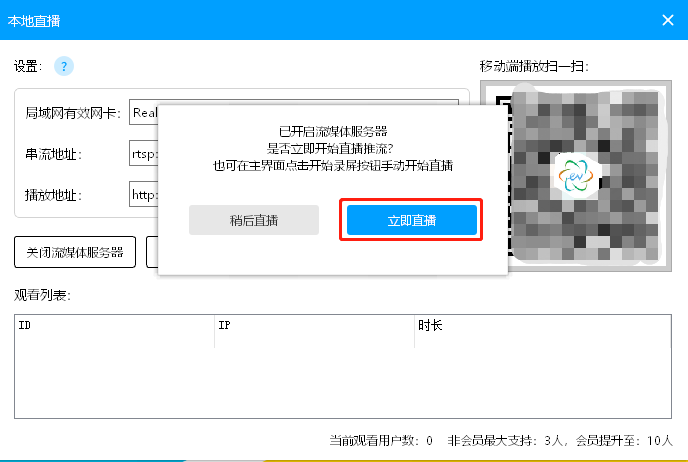This screenshot has width=688, height=462.
Task: Click the 本地直播 title bar text
Action: point(33,20)
